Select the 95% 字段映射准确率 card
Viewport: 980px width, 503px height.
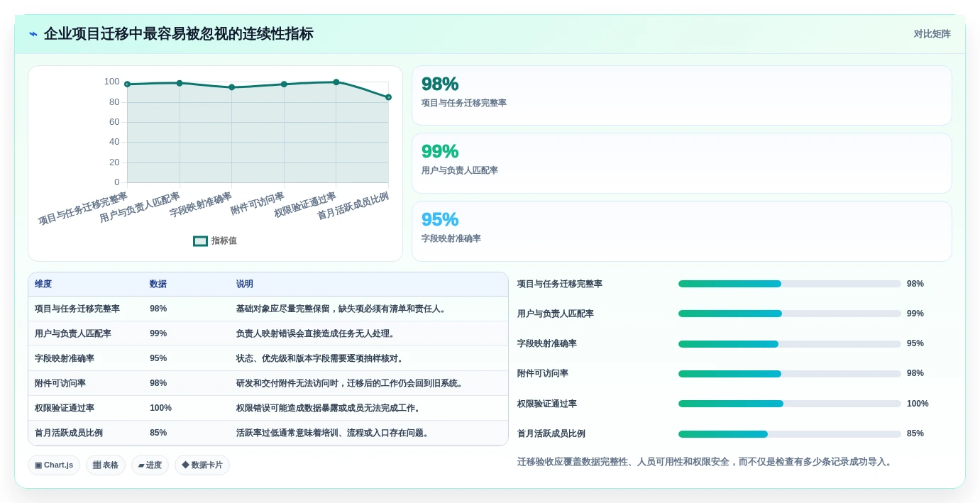pyautogui.click(x=681, y=231)
